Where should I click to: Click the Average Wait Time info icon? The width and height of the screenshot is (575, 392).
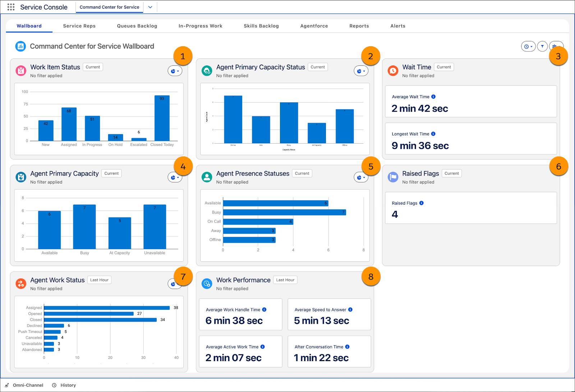[433, 97]
